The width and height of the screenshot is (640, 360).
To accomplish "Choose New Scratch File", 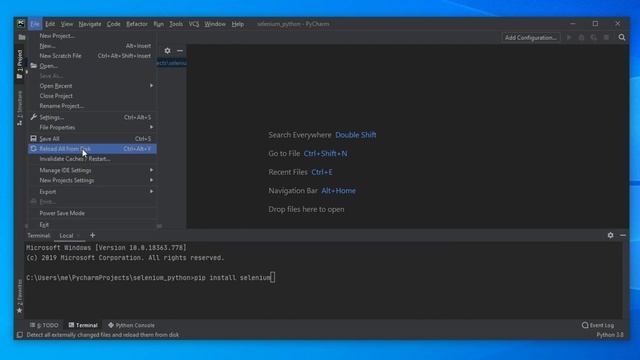I will [92, 56].
